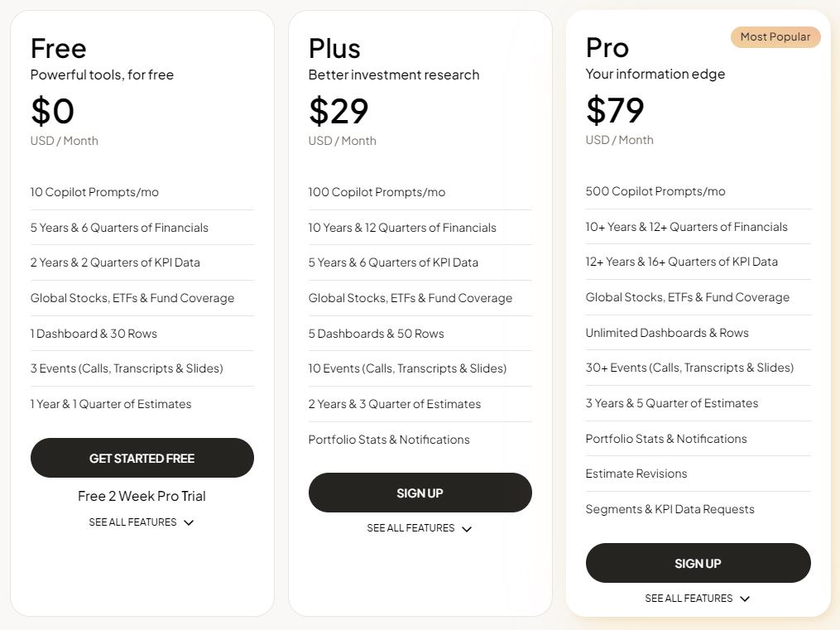Click Unlimited Dashboards & Rows feature
The width and height of the screenshot is (840, 630).
[x=667, y=333]
